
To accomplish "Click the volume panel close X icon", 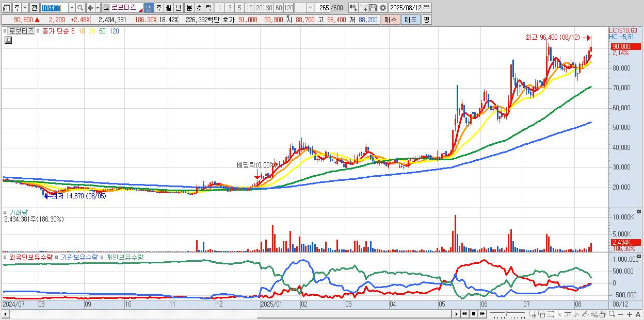I will (x=639, y=212).
